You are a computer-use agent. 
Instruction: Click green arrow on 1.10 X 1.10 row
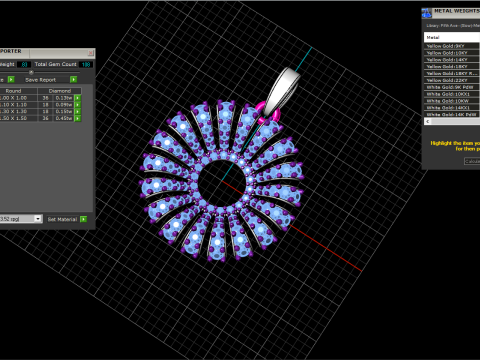click(x=78, y=105)
